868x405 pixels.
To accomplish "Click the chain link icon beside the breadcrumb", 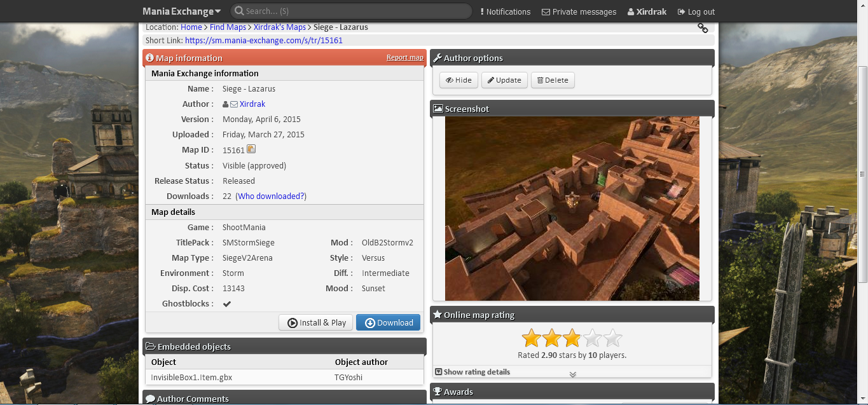I will click(703, 28).
